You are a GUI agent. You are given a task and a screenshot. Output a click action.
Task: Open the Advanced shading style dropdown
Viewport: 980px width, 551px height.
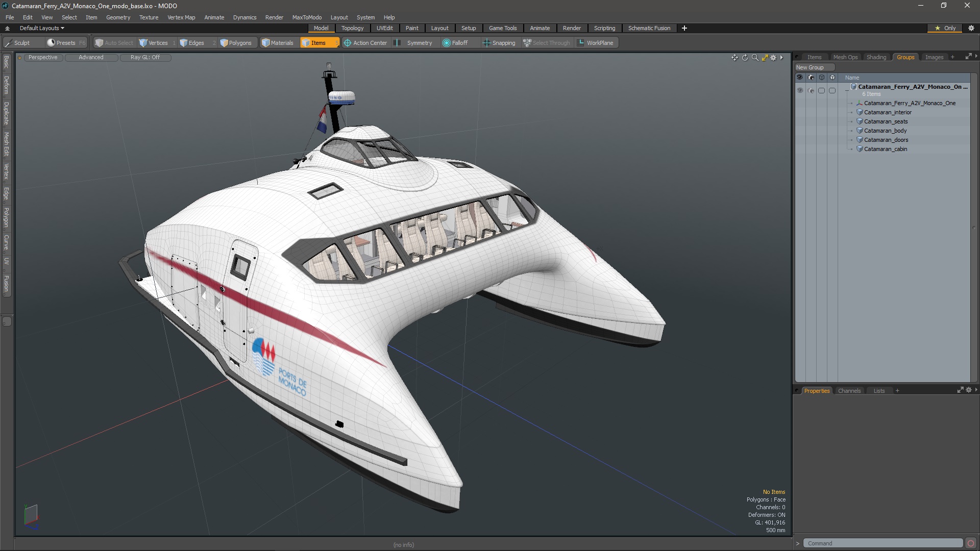click(91, 58)
